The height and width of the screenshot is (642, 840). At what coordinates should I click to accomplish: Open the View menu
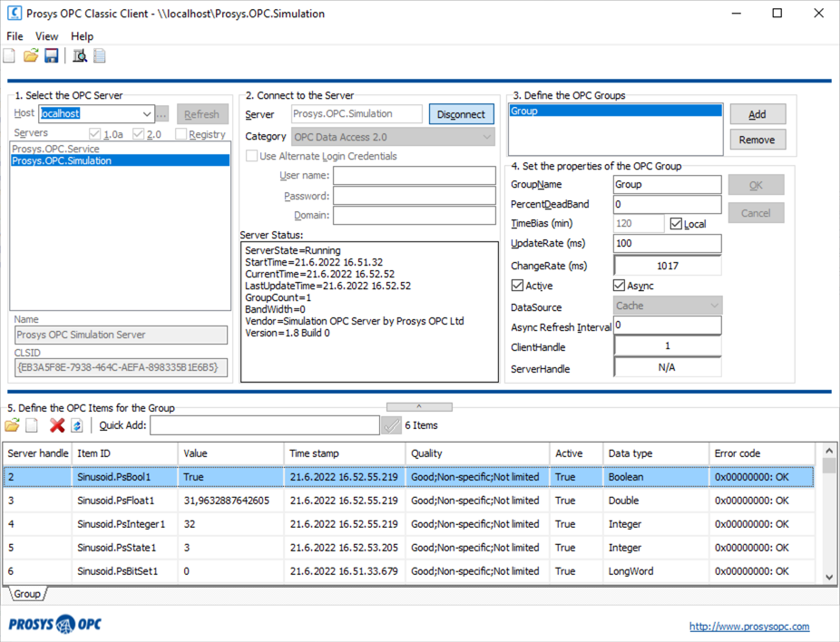click(46, 36)
